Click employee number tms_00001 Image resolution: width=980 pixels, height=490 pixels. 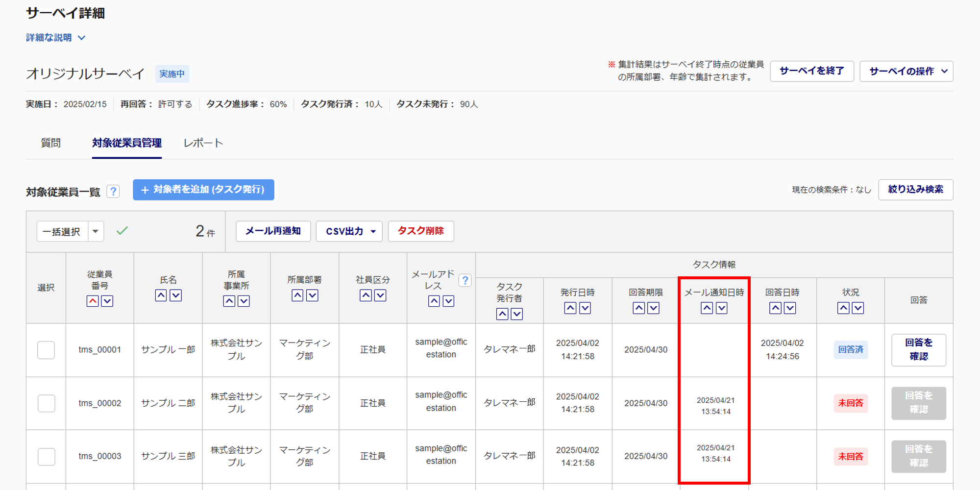pyautogui.click(x=100, y=349)
